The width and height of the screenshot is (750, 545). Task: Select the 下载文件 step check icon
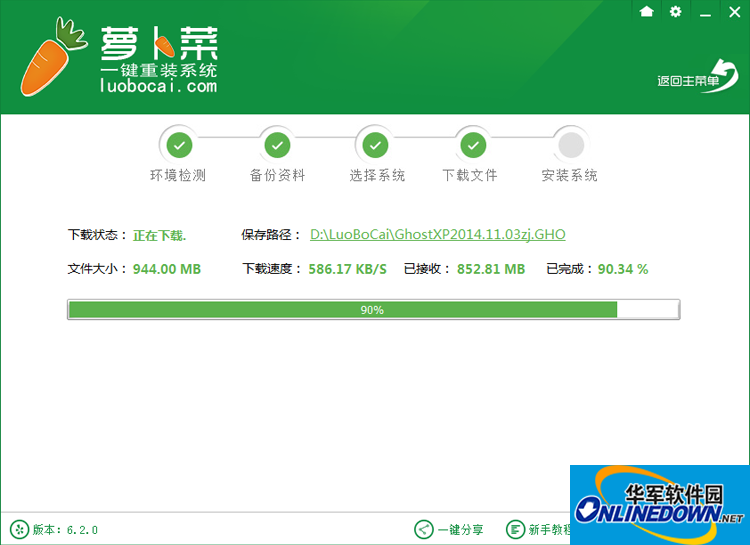473,145
